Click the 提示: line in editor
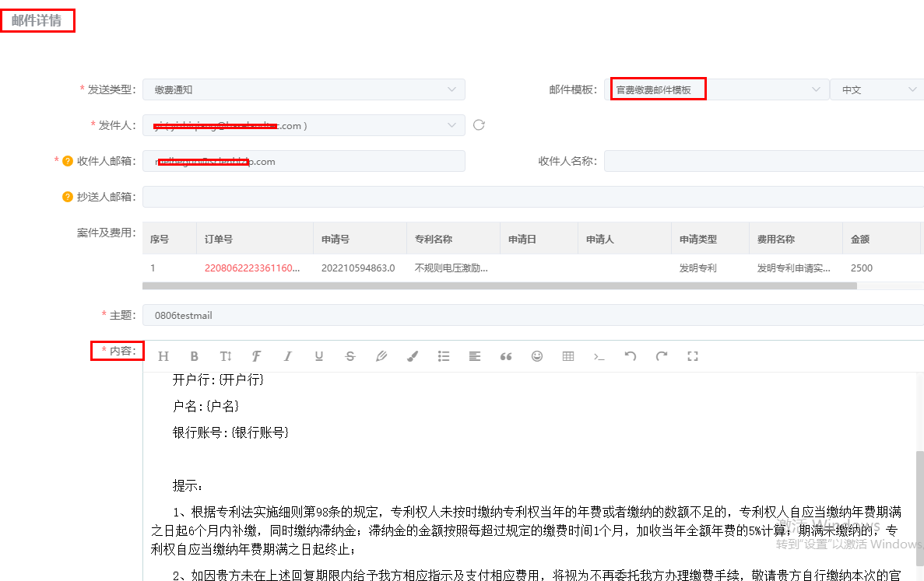Viewport: 924px width, 581px height. click(x=188, y=485)
